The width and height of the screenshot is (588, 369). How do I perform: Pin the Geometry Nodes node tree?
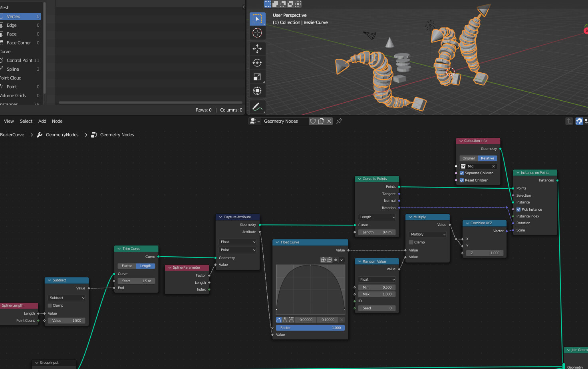339,121
